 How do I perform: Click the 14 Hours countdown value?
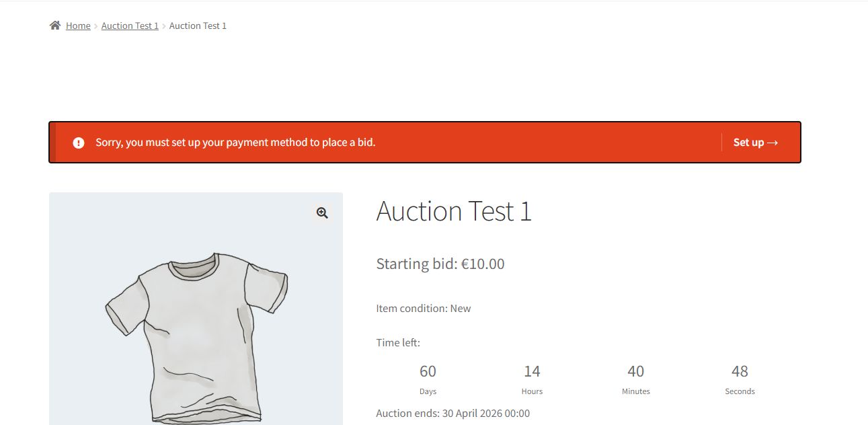coord(532,372)
